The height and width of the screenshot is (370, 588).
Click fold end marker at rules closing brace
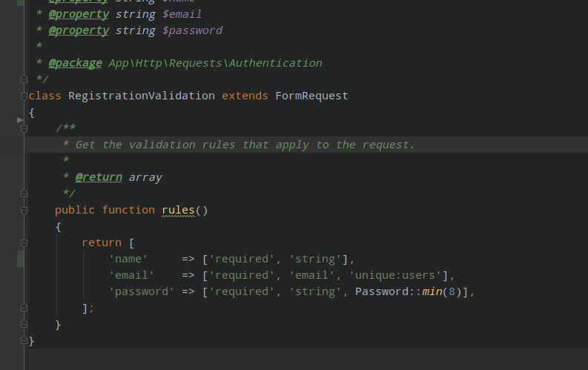point(24,324)
